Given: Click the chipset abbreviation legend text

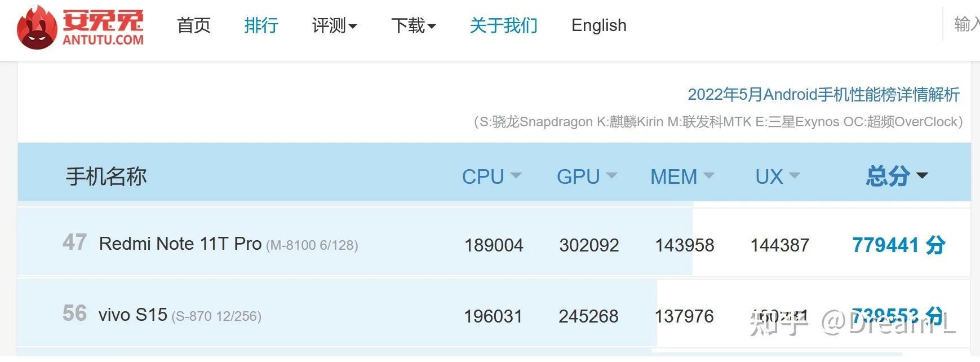Looking at the screenshot, I should [718, 122].
